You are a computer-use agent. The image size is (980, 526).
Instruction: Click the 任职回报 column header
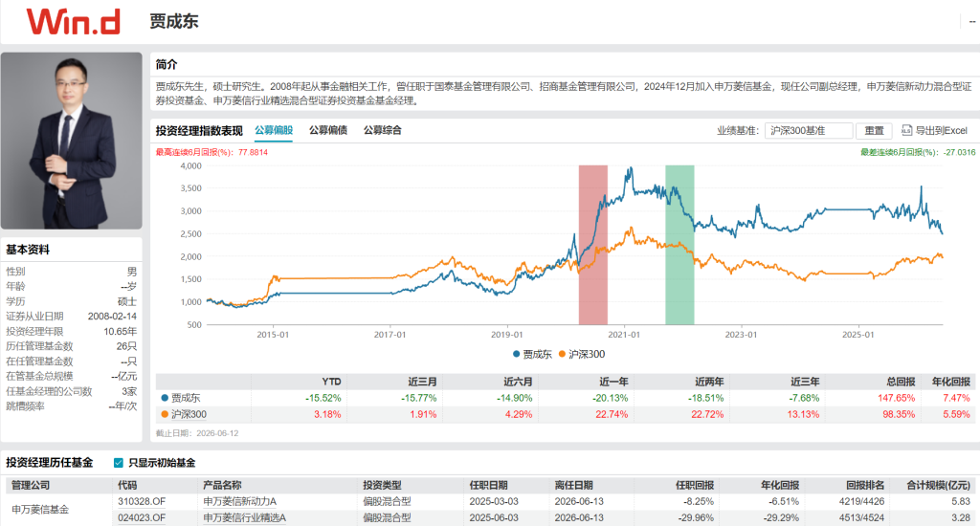click(x=695, y=485)
